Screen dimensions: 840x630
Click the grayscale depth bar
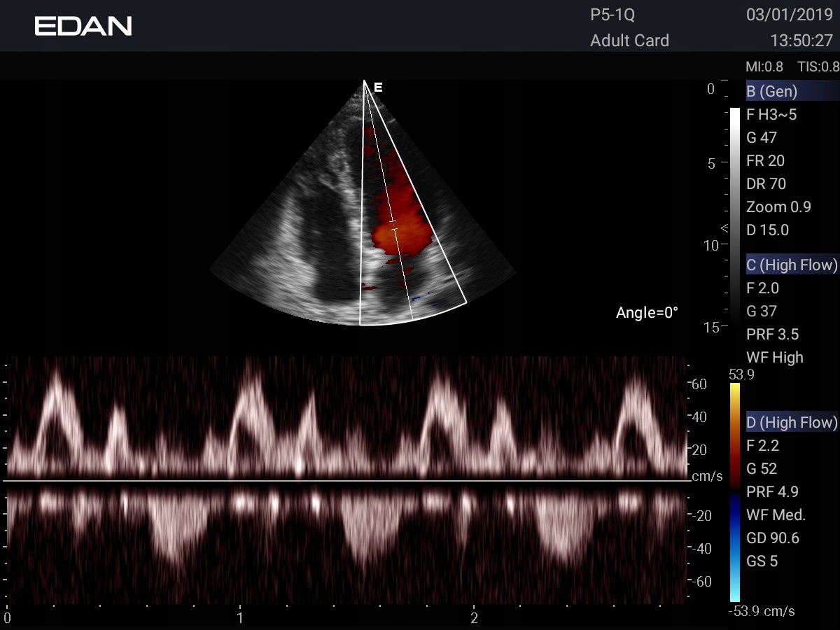pyautogui.click(x=734, y=216)
